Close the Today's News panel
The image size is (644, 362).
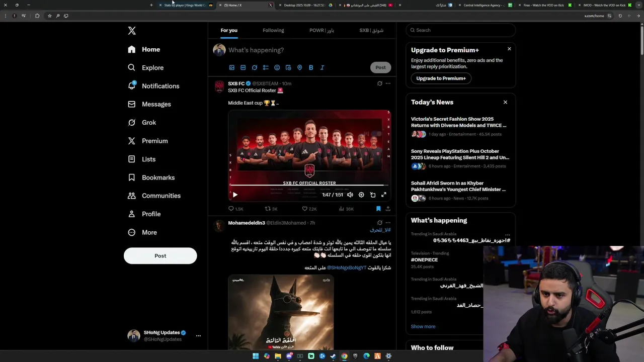point(505,102)
